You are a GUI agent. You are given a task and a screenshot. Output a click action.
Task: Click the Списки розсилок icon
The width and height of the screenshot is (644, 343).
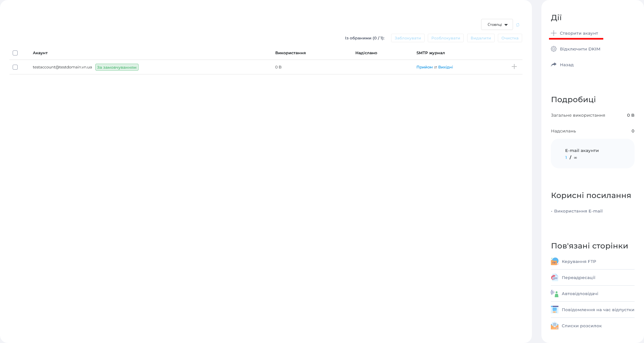click(x=554, y=326)
